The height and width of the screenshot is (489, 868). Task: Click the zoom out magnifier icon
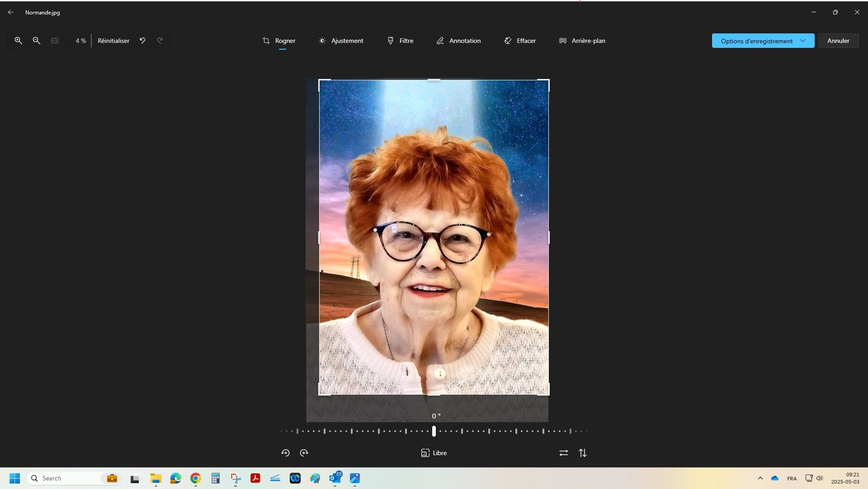(37, 41)
